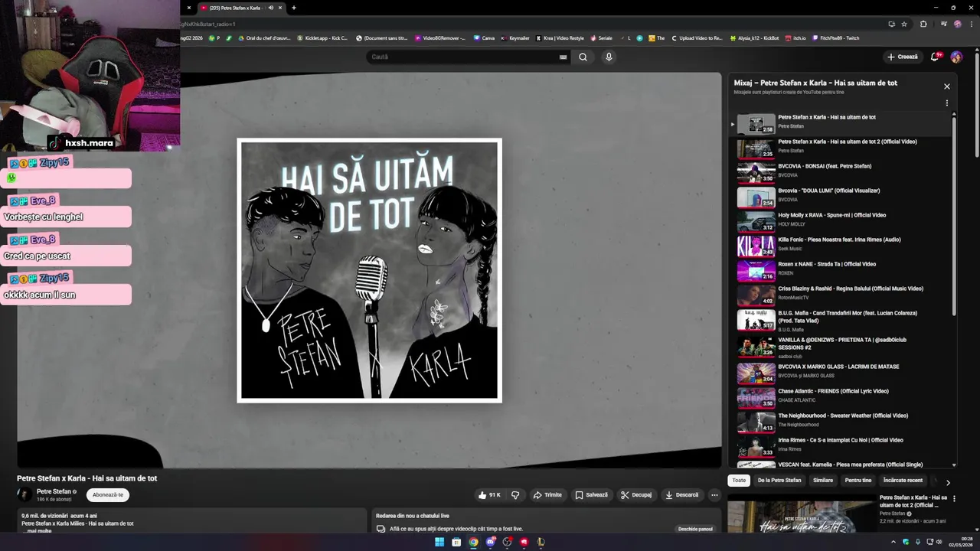The height and width of the screenshot is (551, 980).
Task: Like the video with thumbs up
Action: click(489, 495)
